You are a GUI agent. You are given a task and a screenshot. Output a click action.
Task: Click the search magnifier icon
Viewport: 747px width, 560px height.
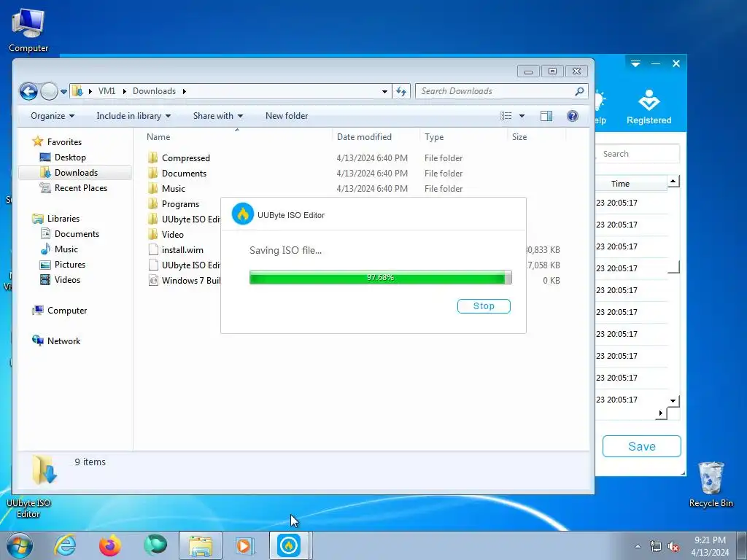579,91
